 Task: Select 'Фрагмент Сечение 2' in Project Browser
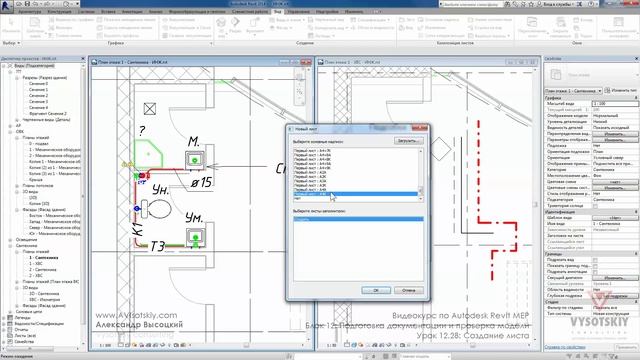tap(48, 113)
